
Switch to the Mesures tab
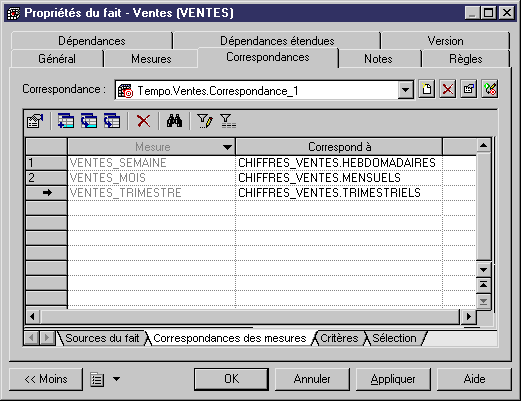151,59
